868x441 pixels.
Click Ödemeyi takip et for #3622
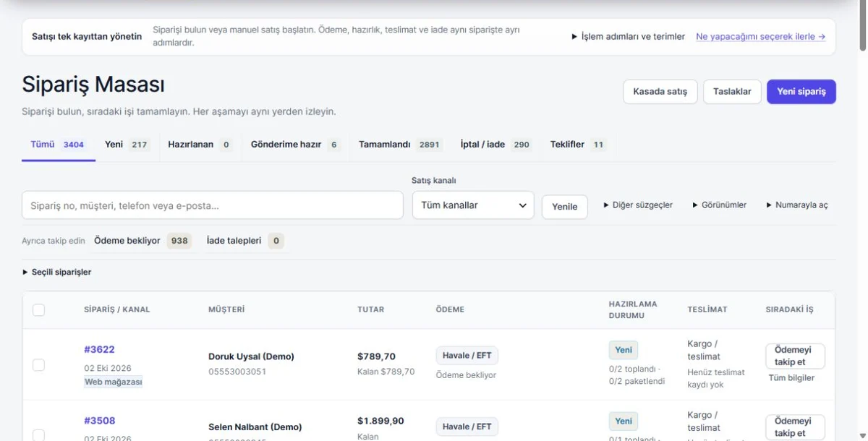[795, 356]
